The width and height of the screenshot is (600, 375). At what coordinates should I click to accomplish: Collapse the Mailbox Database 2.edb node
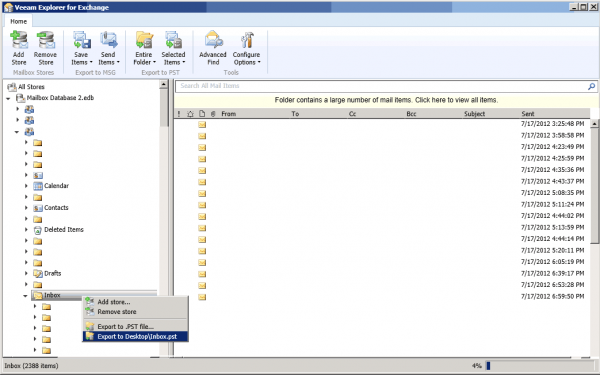pos(8,98)
